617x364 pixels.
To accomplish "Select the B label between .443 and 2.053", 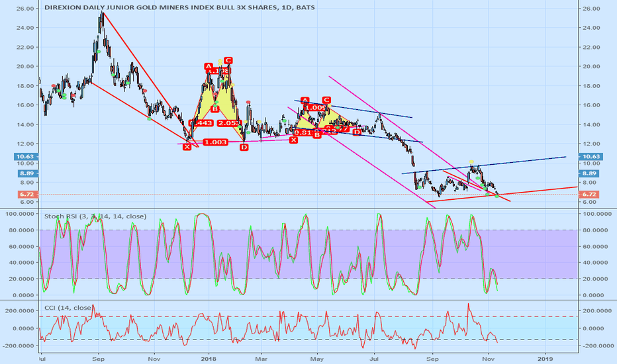I will (214, 109).
